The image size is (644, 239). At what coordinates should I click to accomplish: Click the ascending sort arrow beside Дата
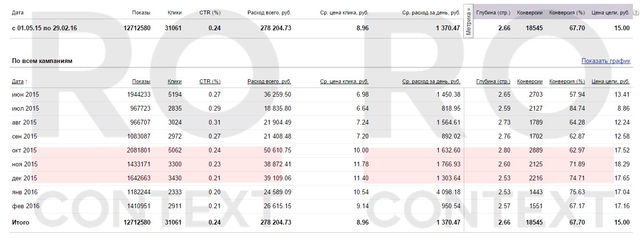tap(25, 82)
